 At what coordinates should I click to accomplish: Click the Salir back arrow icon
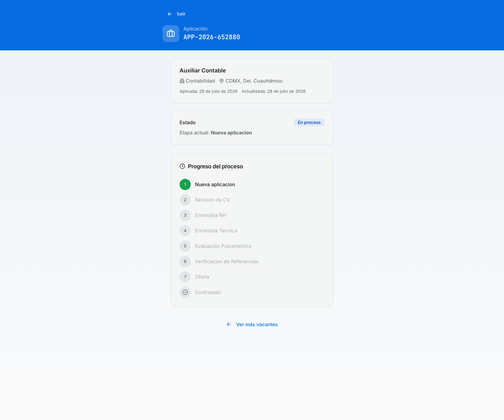(x=170, y=14)
